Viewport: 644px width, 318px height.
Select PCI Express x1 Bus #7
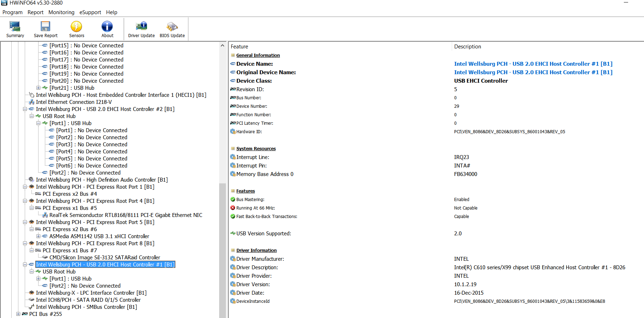(x=70, y=251)
